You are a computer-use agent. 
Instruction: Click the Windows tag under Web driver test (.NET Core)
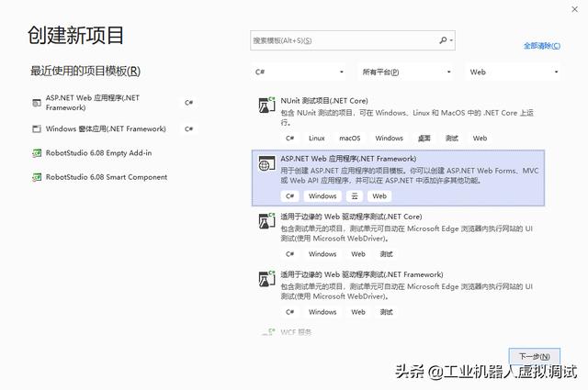pyautogui.click(x=322, y=254)
